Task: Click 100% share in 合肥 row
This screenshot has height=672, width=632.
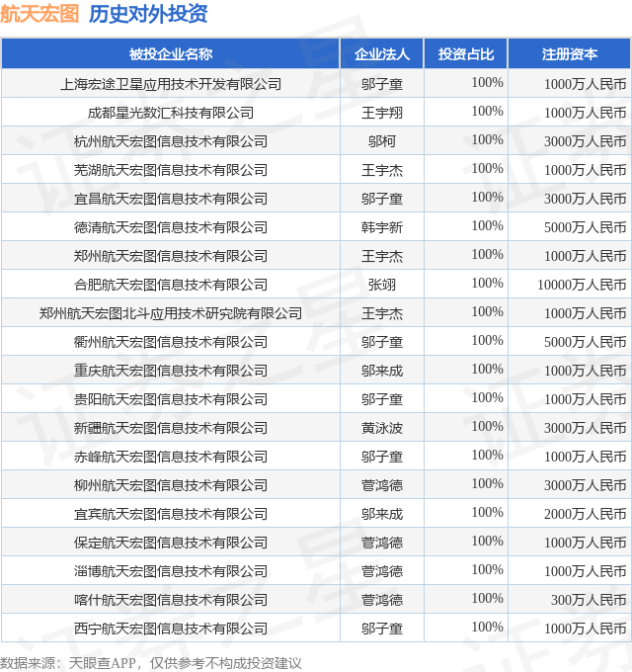Action: (487, 283)
